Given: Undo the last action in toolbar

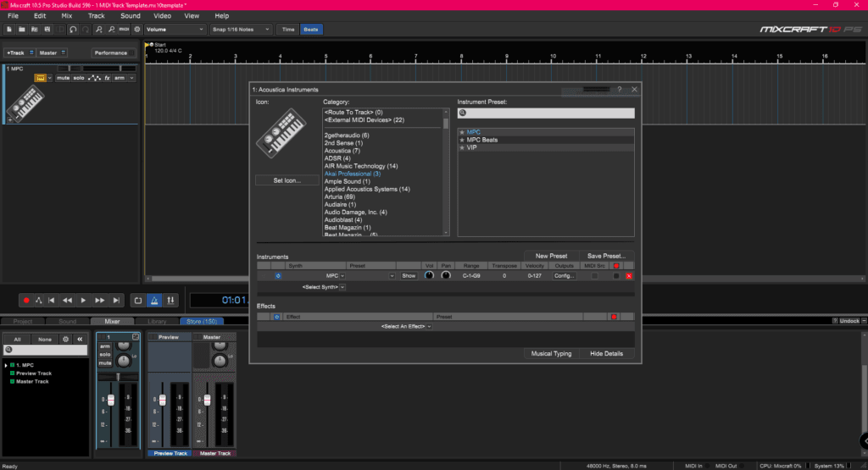Looking at the screenshot, I should click(x=73, y=30).
